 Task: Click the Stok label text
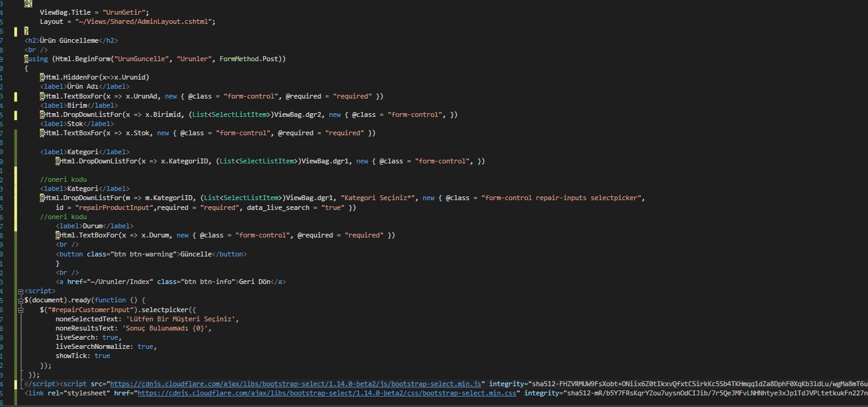(75, 124)
